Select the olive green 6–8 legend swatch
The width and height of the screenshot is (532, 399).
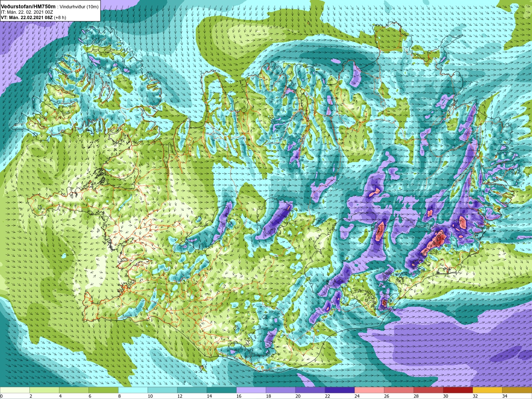[x=103, y=390]
